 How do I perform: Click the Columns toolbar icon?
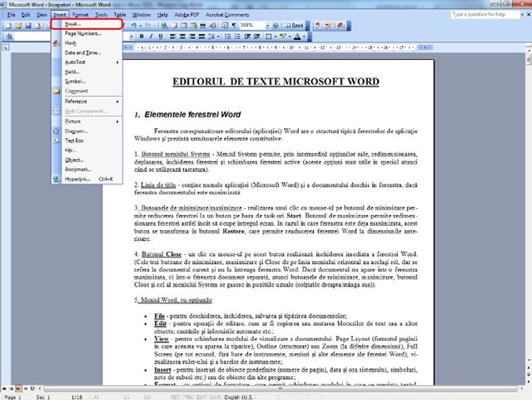[203, 26]
